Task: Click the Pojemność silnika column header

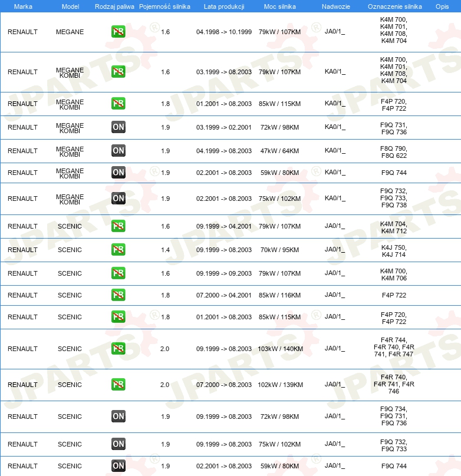Action: click(164, 6)
